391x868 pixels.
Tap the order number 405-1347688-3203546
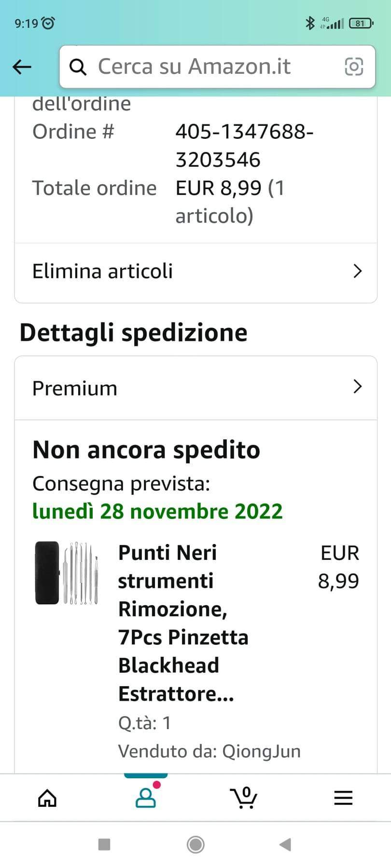pos(244,145)
